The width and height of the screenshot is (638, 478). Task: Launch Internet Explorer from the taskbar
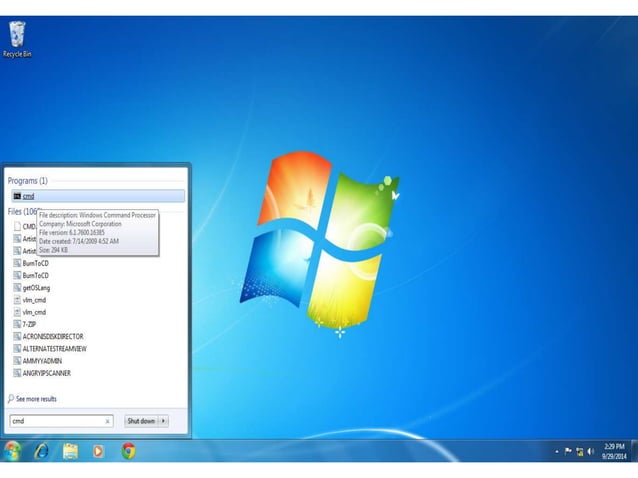pyautogui.click(x=42, y=451)
